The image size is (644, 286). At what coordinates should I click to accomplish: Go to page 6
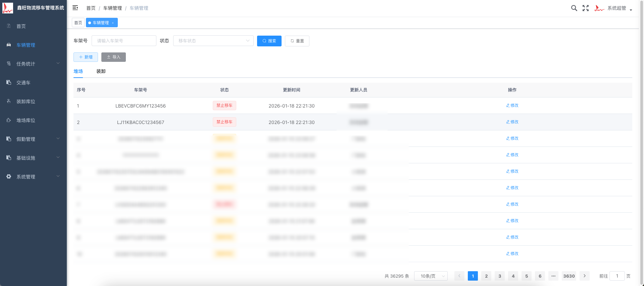(540, 276)
